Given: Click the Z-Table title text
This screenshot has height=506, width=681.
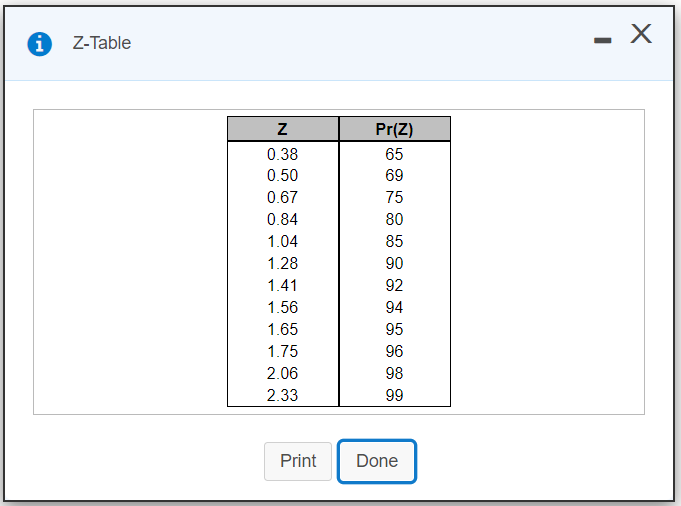Looking at the screenshot, I should click(102, 43).
